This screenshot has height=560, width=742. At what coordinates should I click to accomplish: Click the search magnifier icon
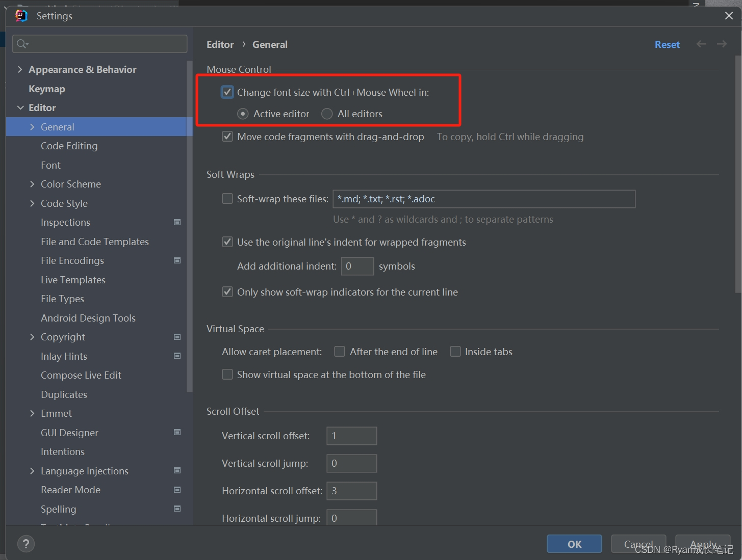[x=22, y=44]
